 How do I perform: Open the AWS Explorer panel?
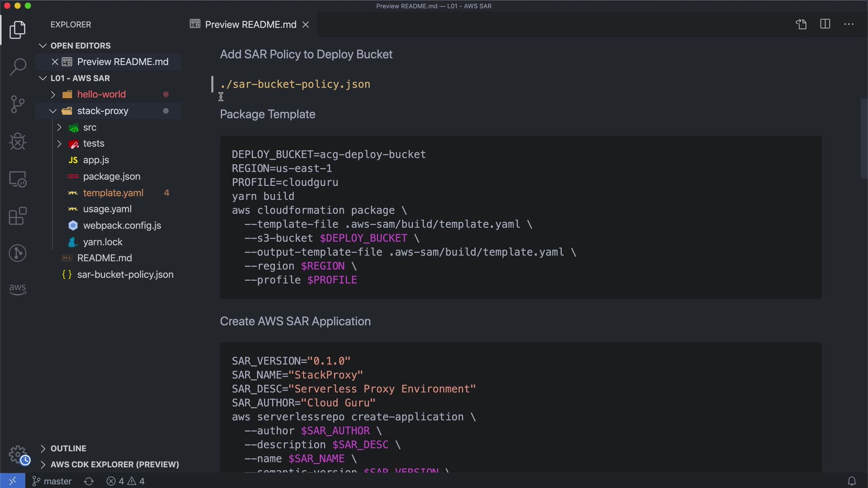point(18,289)
